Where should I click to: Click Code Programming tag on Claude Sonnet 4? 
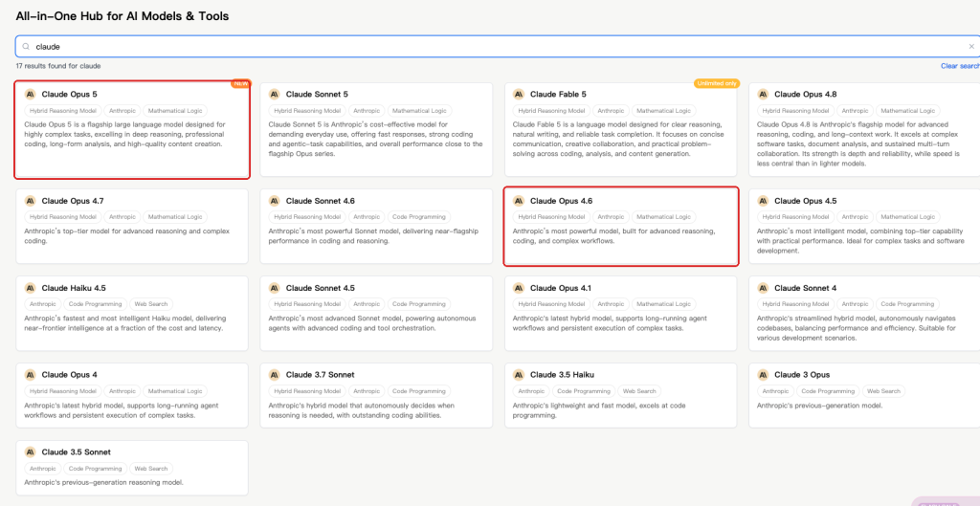(x=907, y=304)
